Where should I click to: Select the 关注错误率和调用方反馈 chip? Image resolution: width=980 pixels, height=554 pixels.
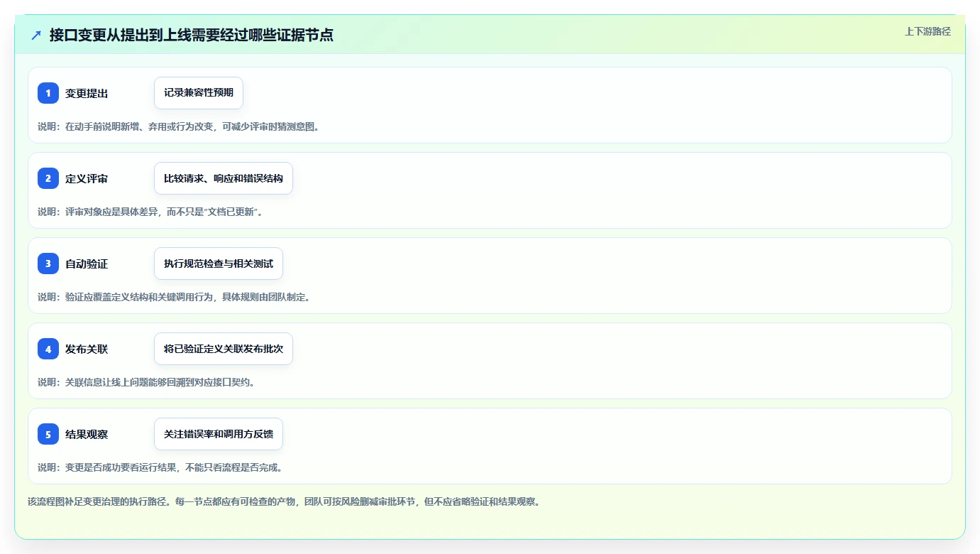point(219,434)
